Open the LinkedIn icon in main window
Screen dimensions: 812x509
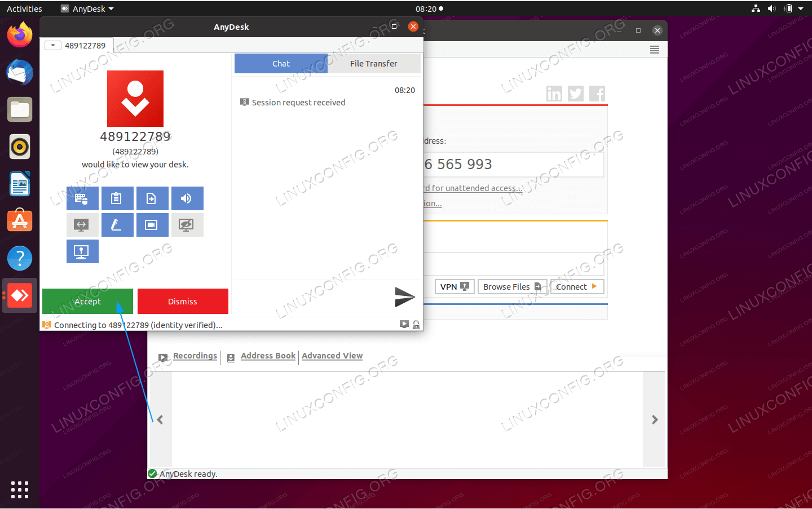554,94
